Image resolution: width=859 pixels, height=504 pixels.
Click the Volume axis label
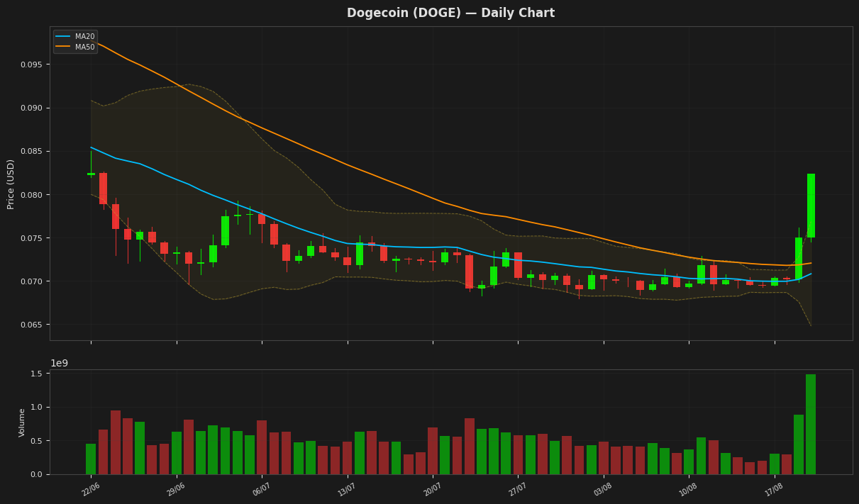pos(23,422)
